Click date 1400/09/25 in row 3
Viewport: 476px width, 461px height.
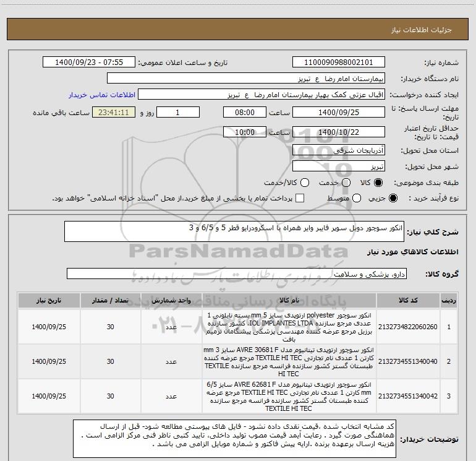(49, 396)
